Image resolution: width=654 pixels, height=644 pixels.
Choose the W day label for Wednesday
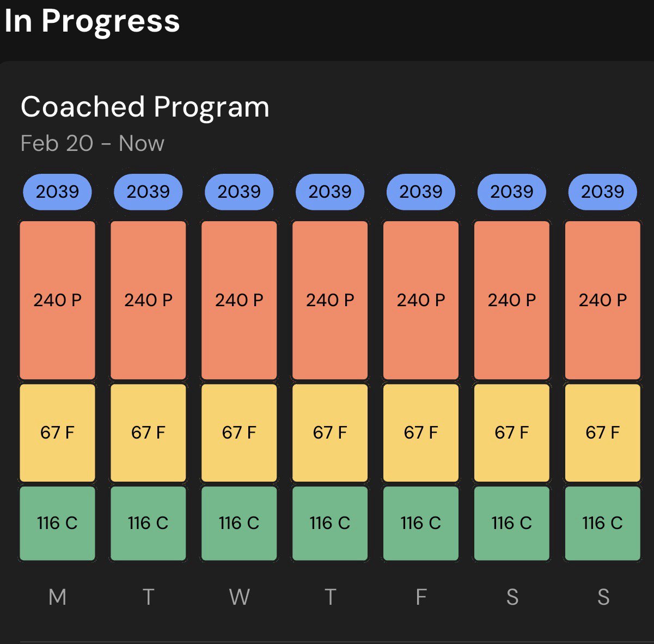click(x=239, y=597)
